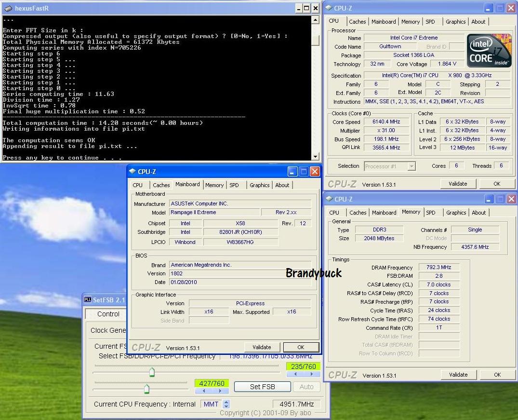Click right arrow under 235/760 value
The image size is (518, 420).
312,374
